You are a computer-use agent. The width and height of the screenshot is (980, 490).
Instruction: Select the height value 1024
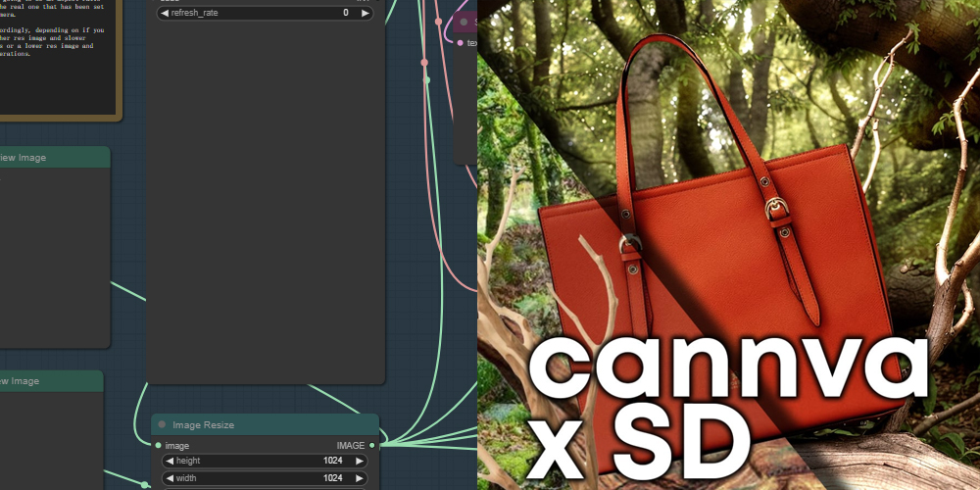point(332,461)
